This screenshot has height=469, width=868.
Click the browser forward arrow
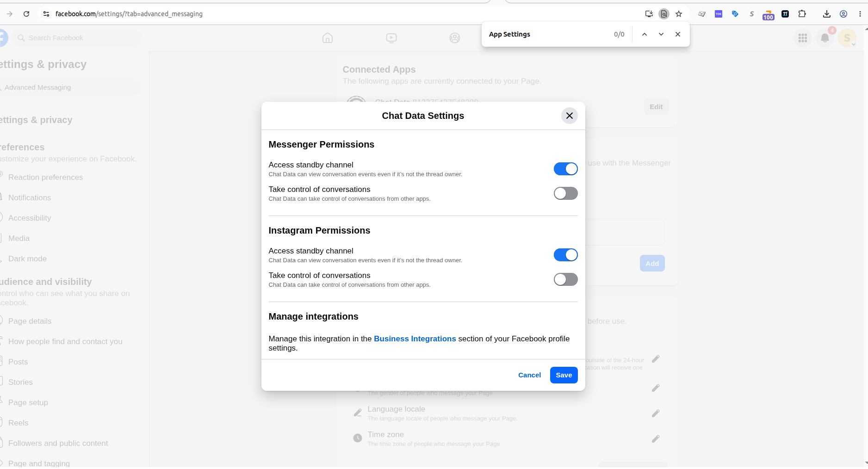coord(9,14)
